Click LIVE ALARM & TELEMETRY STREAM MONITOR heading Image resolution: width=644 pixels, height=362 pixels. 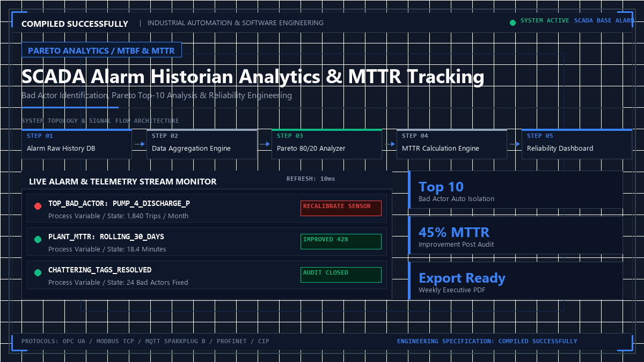[123, 182]
